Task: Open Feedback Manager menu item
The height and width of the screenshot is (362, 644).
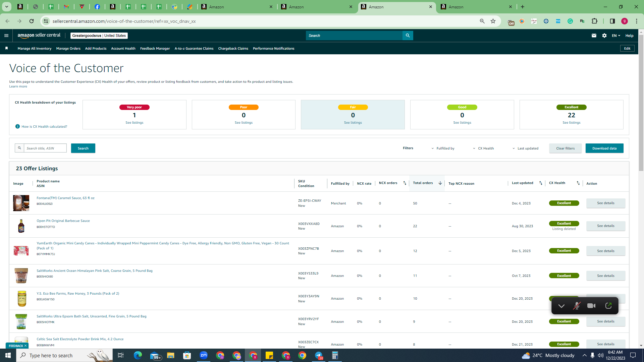Action: pos(155,48)
